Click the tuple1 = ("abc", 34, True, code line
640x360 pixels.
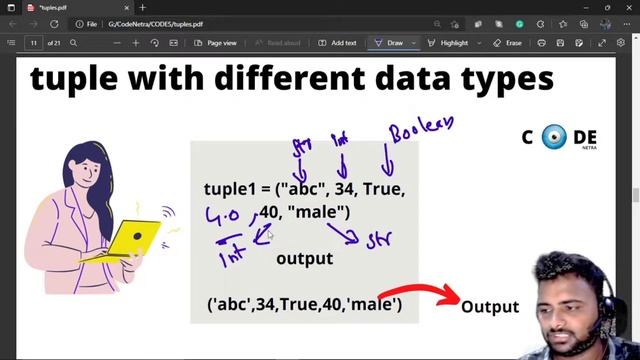click(x=304, y=189)
